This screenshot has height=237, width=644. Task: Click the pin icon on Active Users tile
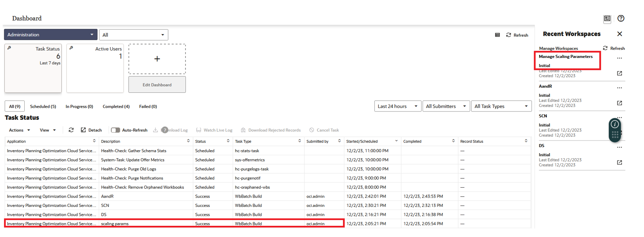(x=71, y=48)
